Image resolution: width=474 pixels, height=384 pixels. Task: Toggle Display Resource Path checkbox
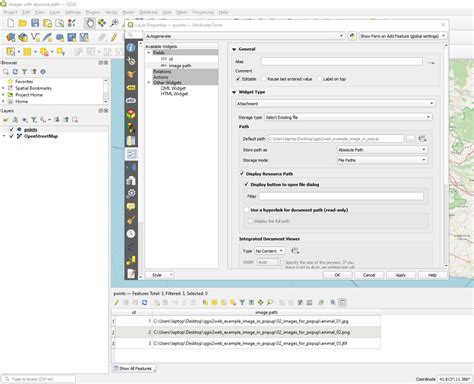tap(242, 174)
